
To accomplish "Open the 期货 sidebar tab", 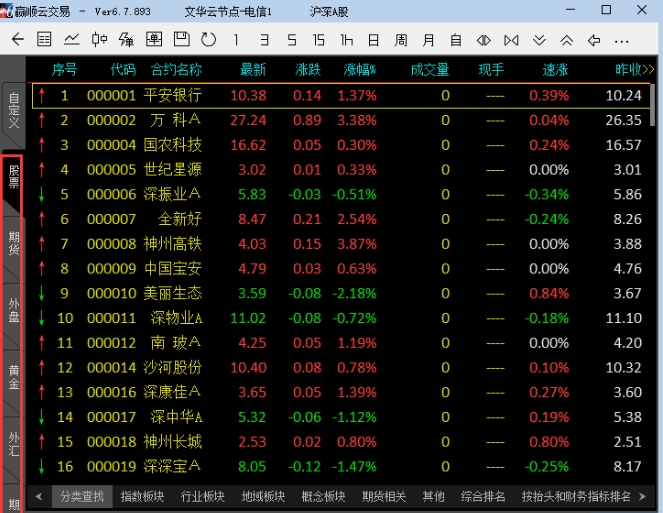I will (14, 243).
